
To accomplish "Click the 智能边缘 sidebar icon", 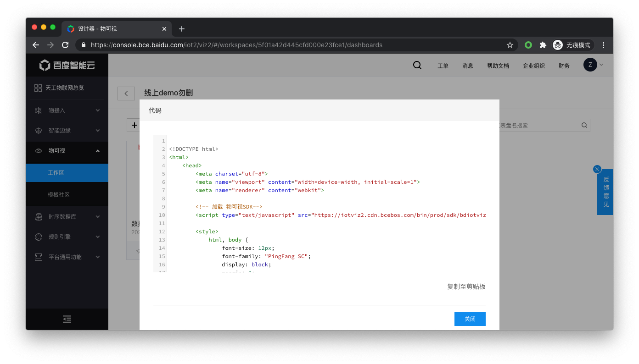I will pos(39,131).
